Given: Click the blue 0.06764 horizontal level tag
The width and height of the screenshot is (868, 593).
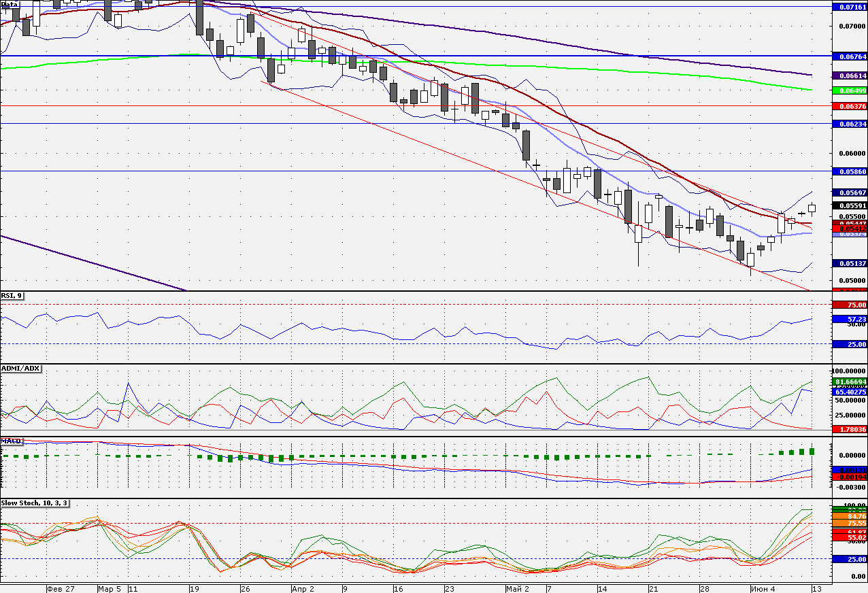Looking at the screenshot, I should (850, 56).
